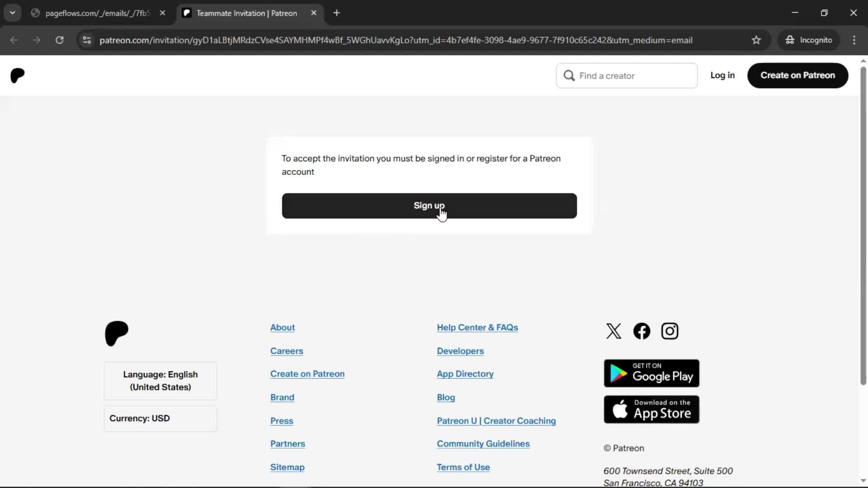This screenshot has height=488, width=868.
Task: Open Patreon's Facebook page
Action: pyautogui.click(x=642, y=331)
